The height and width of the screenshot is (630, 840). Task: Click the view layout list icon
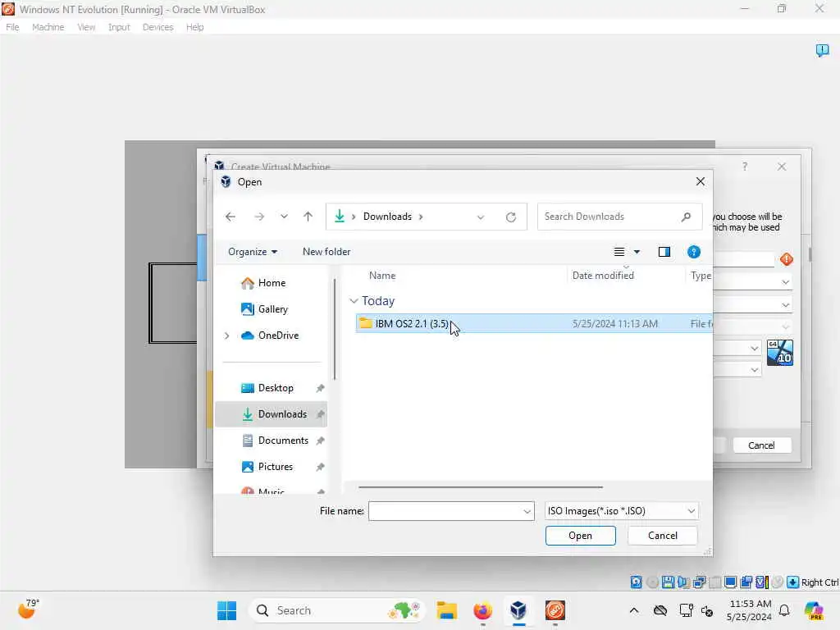619,252
